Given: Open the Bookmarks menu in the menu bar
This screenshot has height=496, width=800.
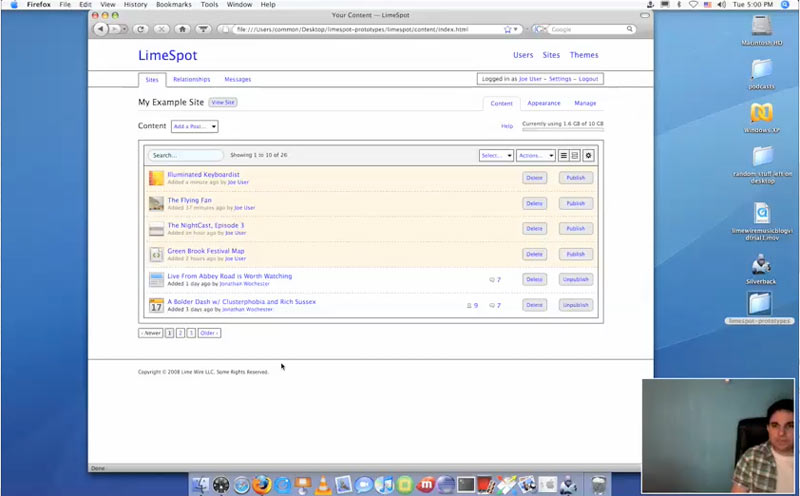Looking at the screenshot, I should click(173, 5).
